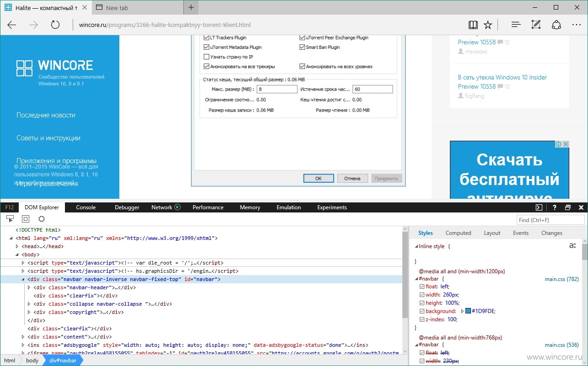Open main.css (536) source link
588x366 pixels.
(561, 345)
